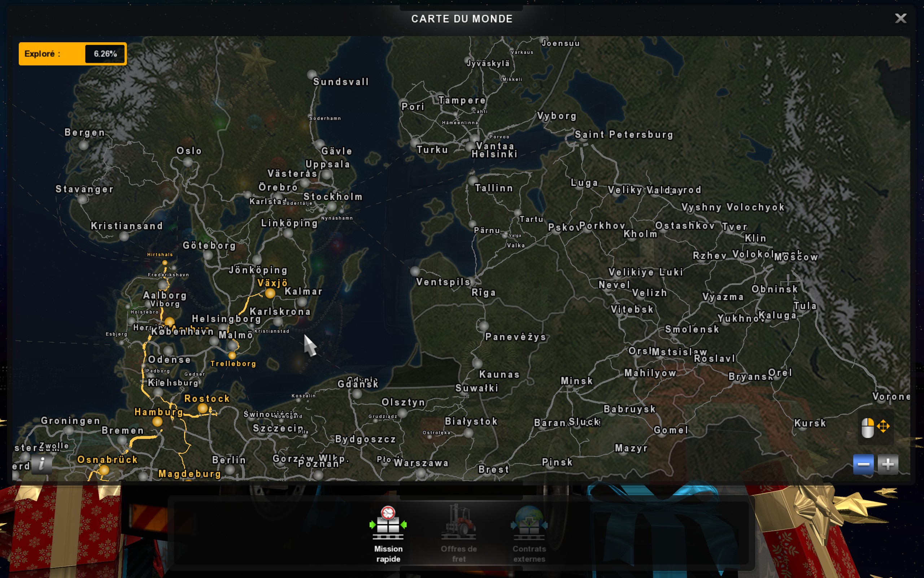Select the Hirtshals port marker
Viewport: 924px width, 578px height.
(x=165, y=263)
